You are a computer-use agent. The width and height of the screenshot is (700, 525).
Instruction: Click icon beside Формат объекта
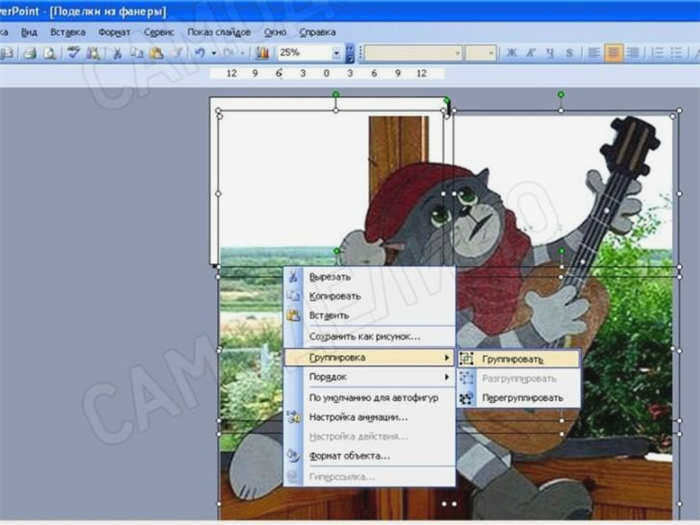point(293,456)
